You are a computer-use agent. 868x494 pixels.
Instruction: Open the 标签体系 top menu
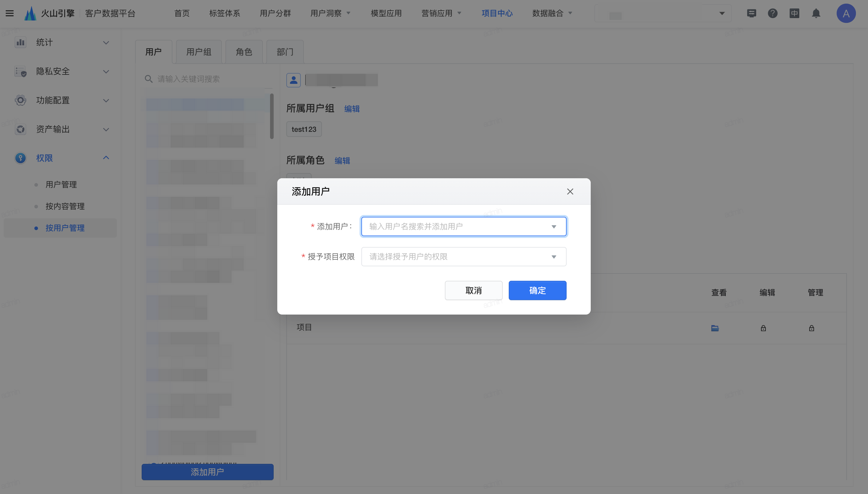[225, 13]
